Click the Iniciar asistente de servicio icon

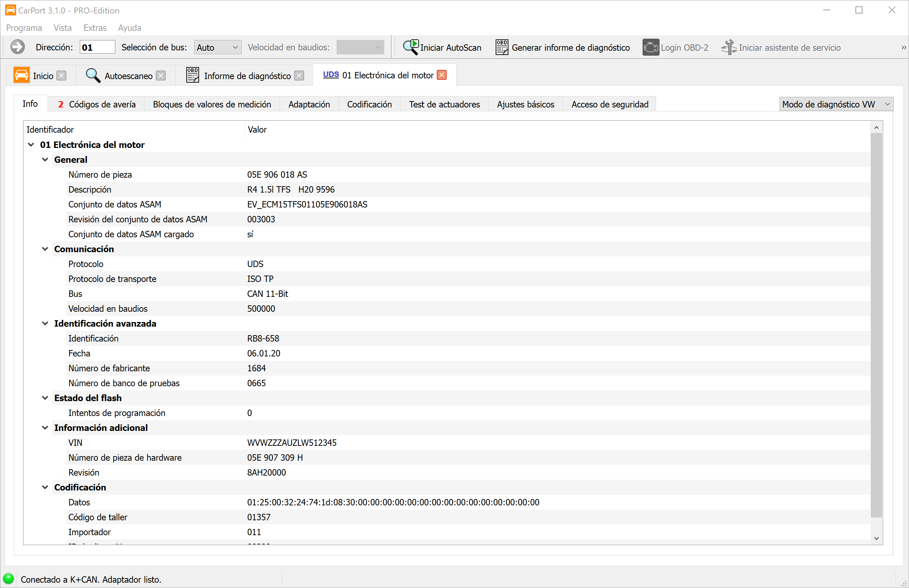click(728, 48)
